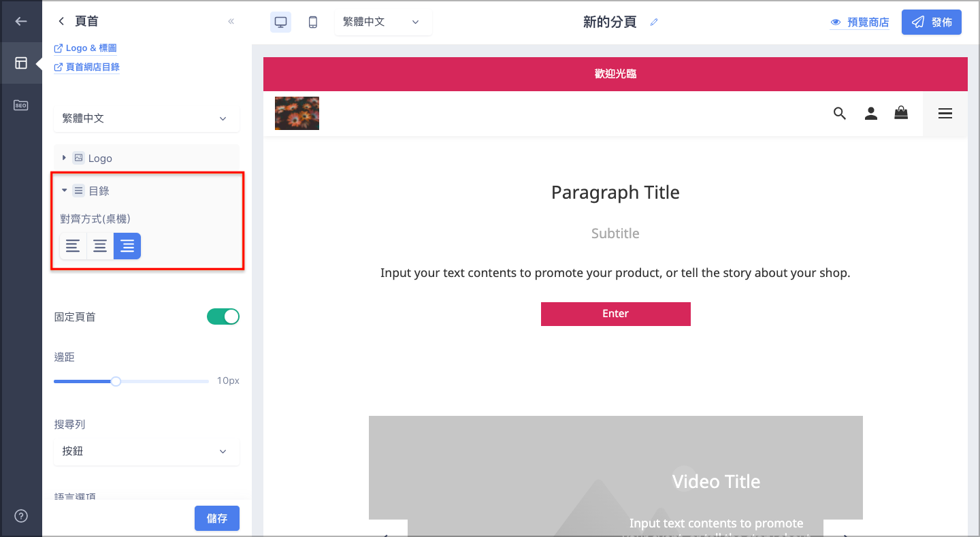Viewport: 980px width, 537px height.
Task: Open the 頁首網店目錄 link
Action: (x=86, y=67)
